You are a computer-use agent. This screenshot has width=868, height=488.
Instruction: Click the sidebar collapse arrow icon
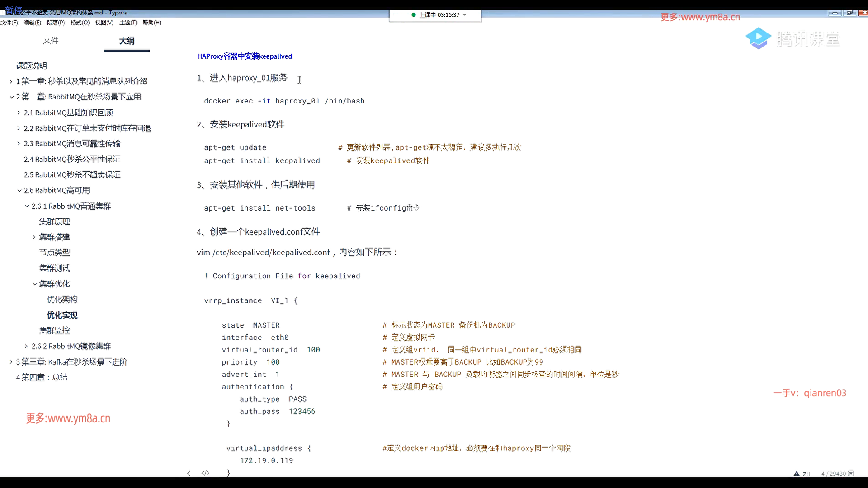click(x=189, y=473)
